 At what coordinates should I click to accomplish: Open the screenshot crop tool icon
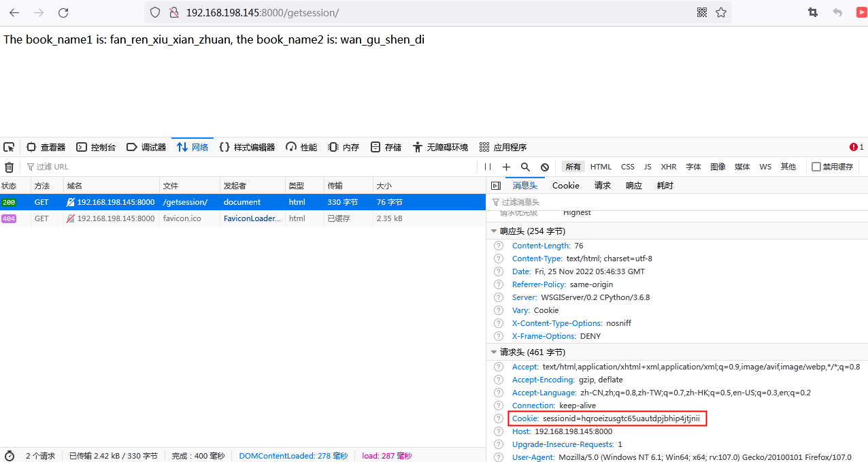tap(813, 12)
